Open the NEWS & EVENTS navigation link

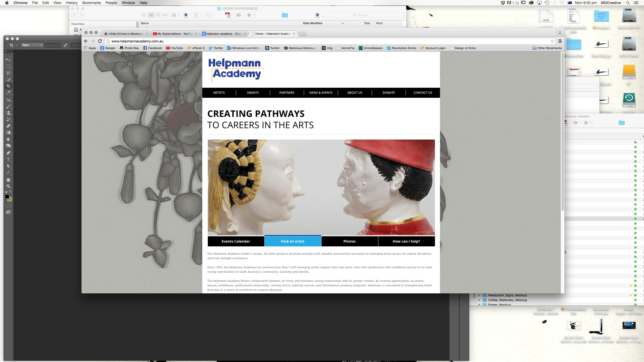[x=321, y=93]
